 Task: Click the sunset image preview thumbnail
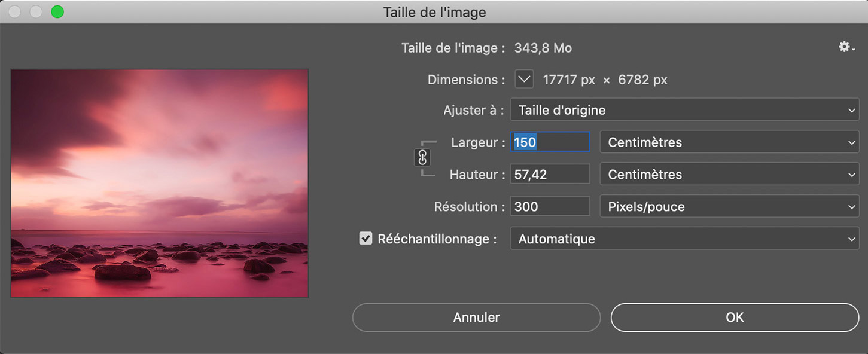coord(160,183)
